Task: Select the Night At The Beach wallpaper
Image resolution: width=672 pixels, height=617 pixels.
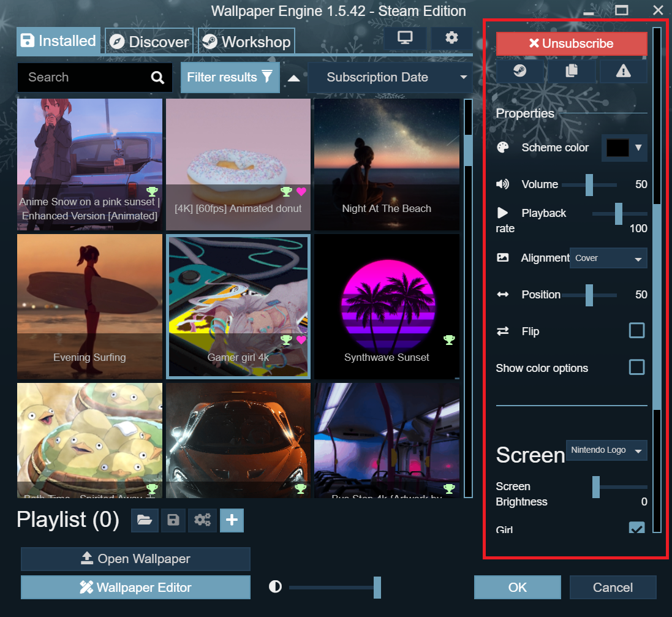Action: tap(387, 165)
